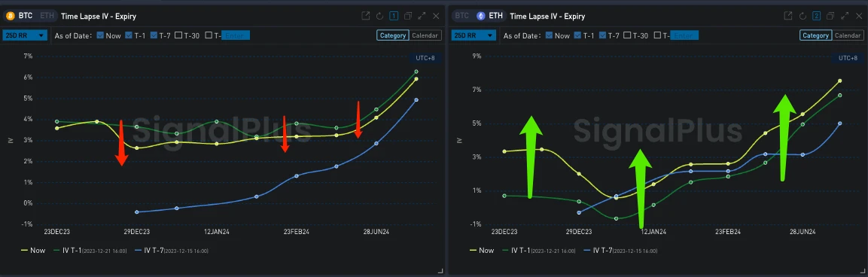
Task: Uncheck the Now checkbox in BTC panel
Action: [100, 35]
